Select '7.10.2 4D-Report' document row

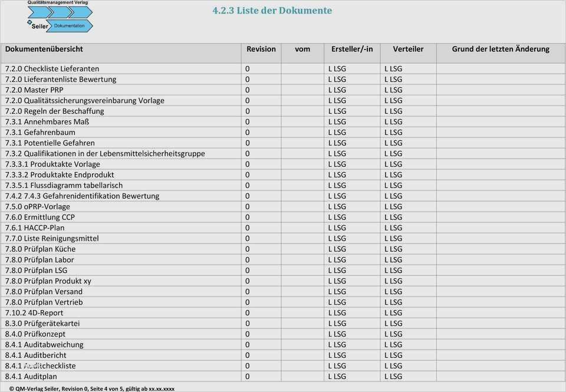[34, 313]
